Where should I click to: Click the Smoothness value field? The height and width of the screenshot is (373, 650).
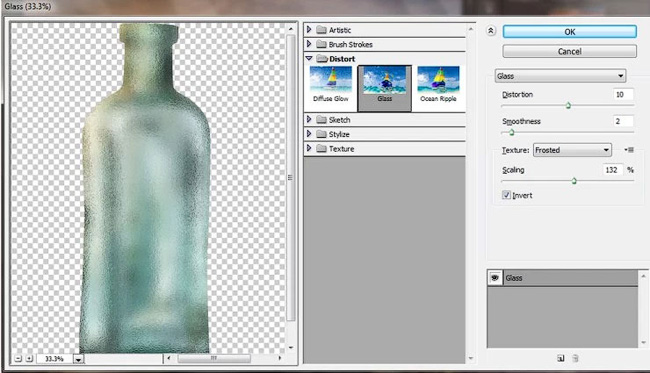pyautogui.click(x=623, y=121)
